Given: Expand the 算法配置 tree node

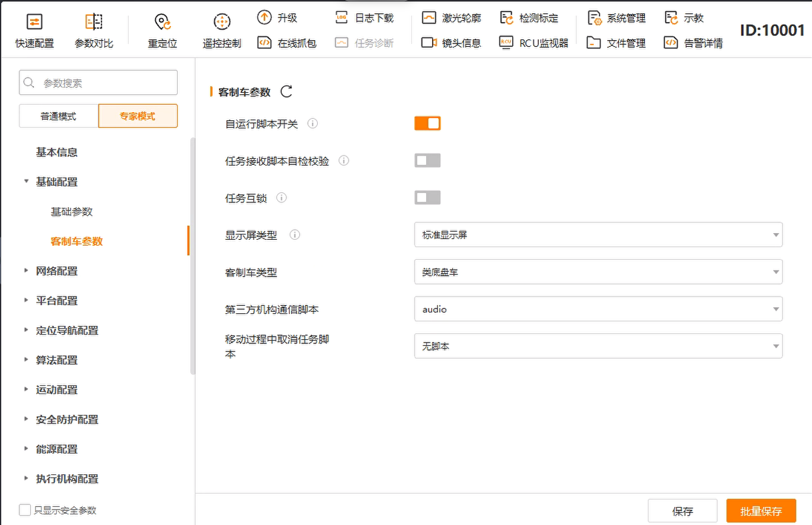Looking at the screenshot, I should click(26, 359).
